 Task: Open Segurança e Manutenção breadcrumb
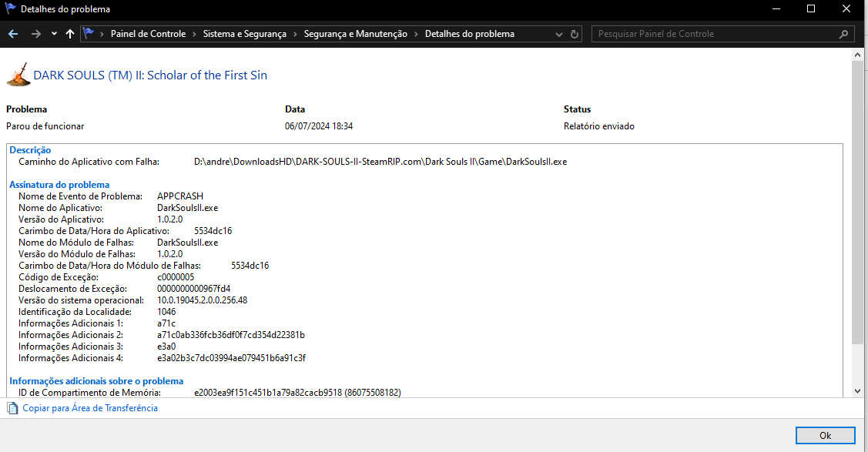point(355,34)
